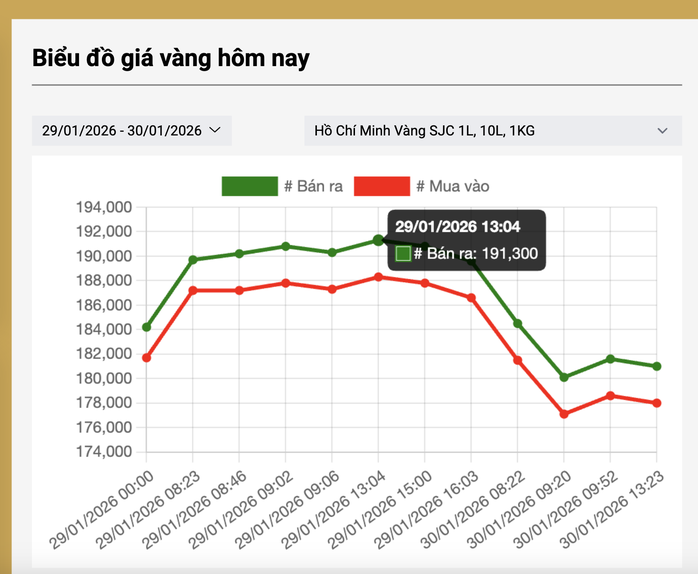Click the green Bán ra legend swatch
Viewport: 698px width, 574px height.
[x=249, y=186]
